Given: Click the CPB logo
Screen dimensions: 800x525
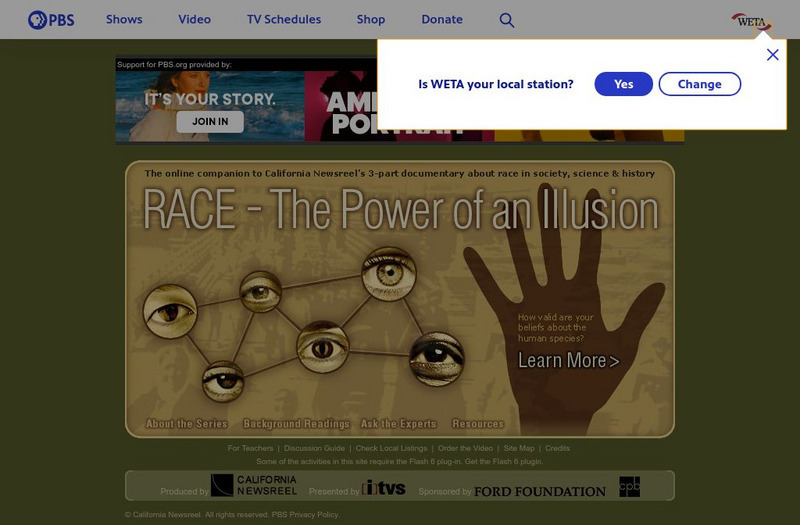Looking at the screenshot, I should tap(630, 487).
